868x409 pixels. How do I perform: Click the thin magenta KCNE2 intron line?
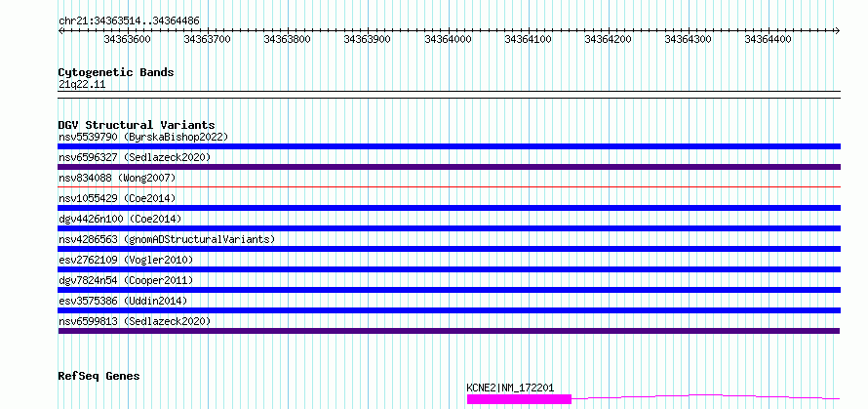705,397
